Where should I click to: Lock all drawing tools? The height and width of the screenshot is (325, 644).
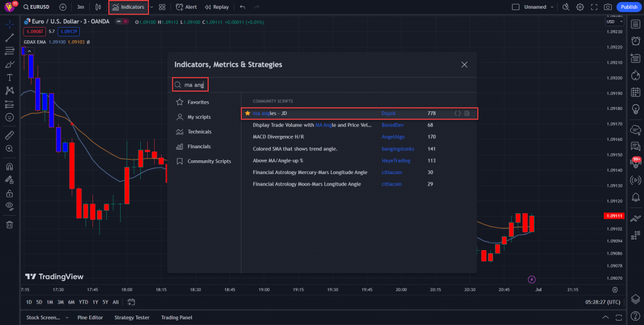pos(9,193)
